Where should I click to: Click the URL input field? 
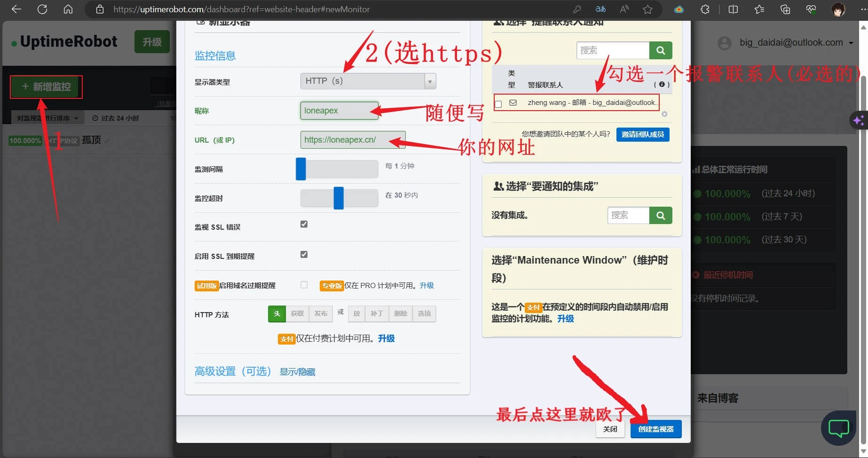pyautogui.click(x=352, y=140)
